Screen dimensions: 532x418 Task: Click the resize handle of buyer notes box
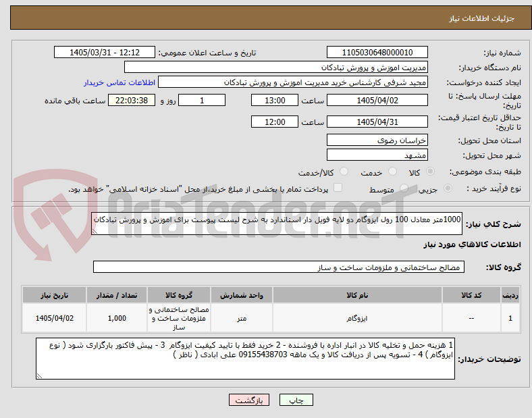39,376
